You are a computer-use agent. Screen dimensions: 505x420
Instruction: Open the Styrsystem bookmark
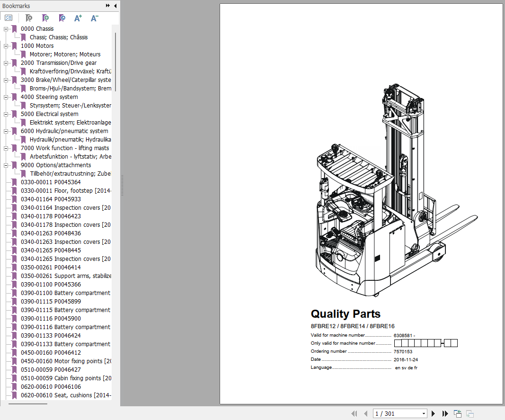(71, 106)
